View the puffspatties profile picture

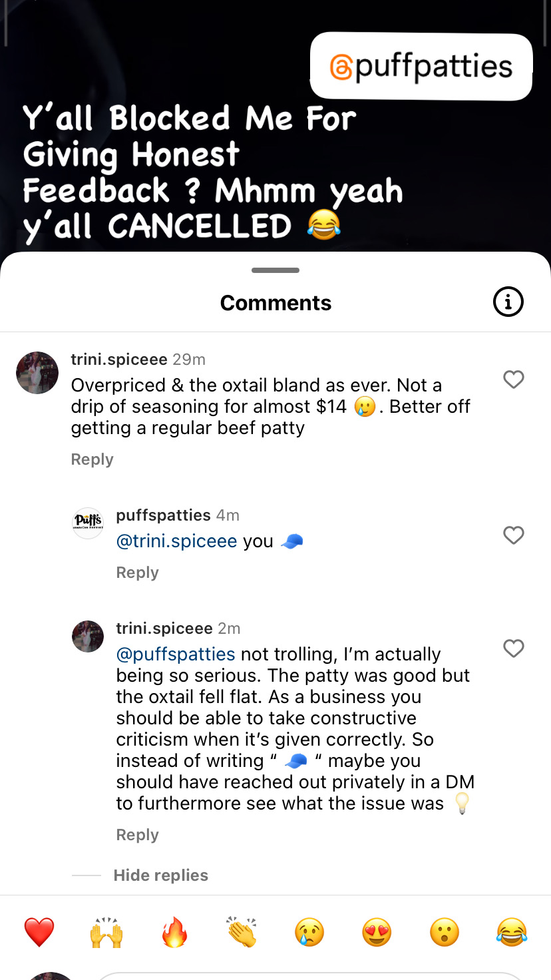tap(88, 523)
